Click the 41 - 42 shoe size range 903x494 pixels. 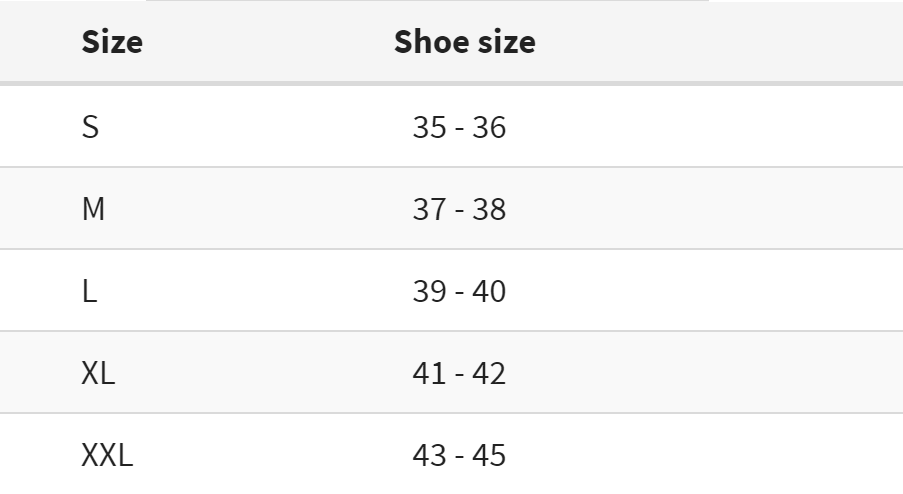459,374
